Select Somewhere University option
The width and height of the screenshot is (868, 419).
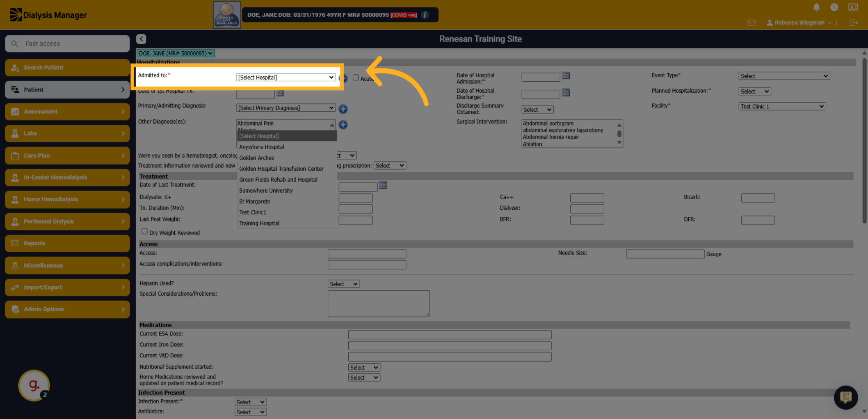pyautogui.click(x=287, y=191)
